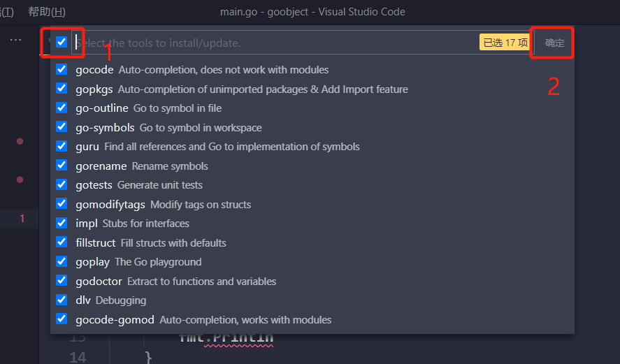Viewport: 620px width, 364px height.
Task: Toggle the select-all checkbox at top
Action: point(62,42)
